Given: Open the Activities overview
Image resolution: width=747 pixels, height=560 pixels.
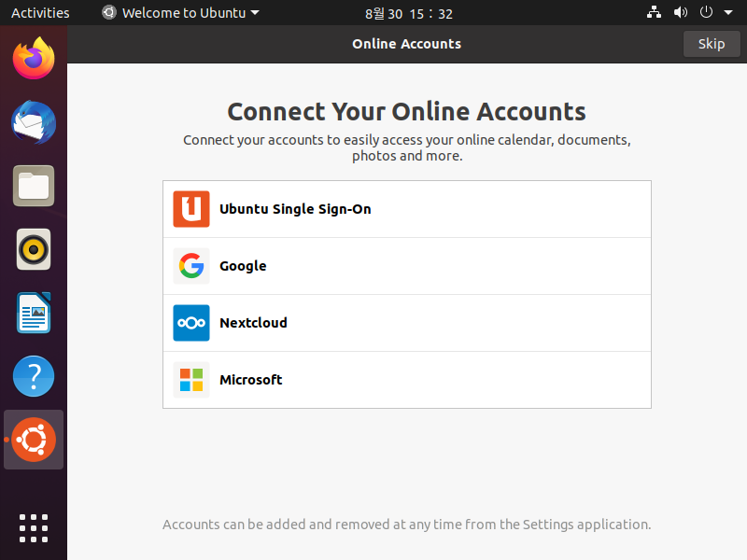Looking at the screenshot, I should point(40,13).
